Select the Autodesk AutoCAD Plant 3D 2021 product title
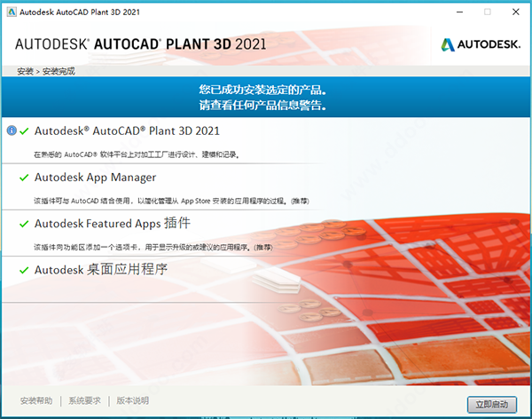 127,130
